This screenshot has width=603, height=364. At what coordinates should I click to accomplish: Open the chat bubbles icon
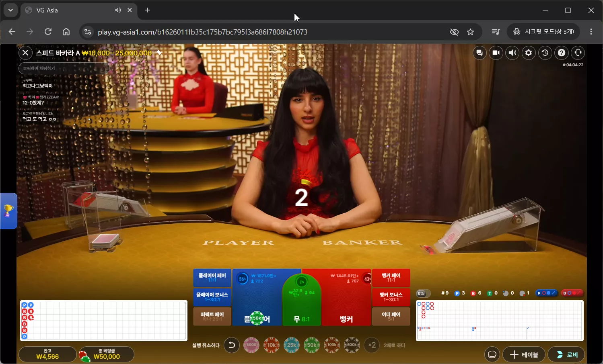(x=479, y=53)
